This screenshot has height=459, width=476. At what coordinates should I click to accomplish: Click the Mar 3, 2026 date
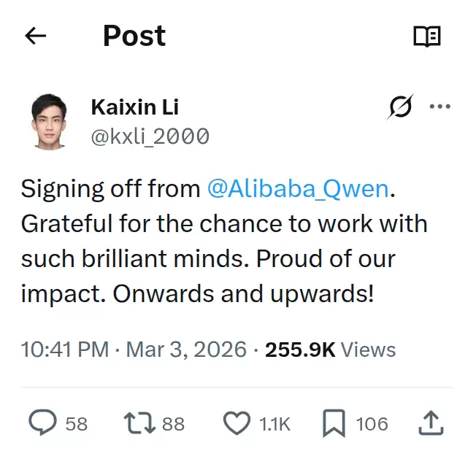186,350
